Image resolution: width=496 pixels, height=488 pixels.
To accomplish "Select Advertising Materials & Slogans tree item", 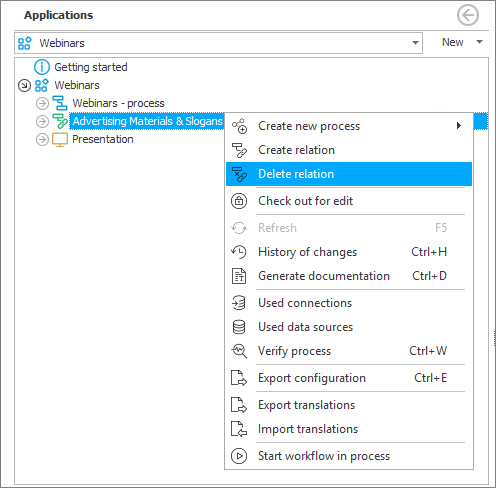I will pos(147,121).
